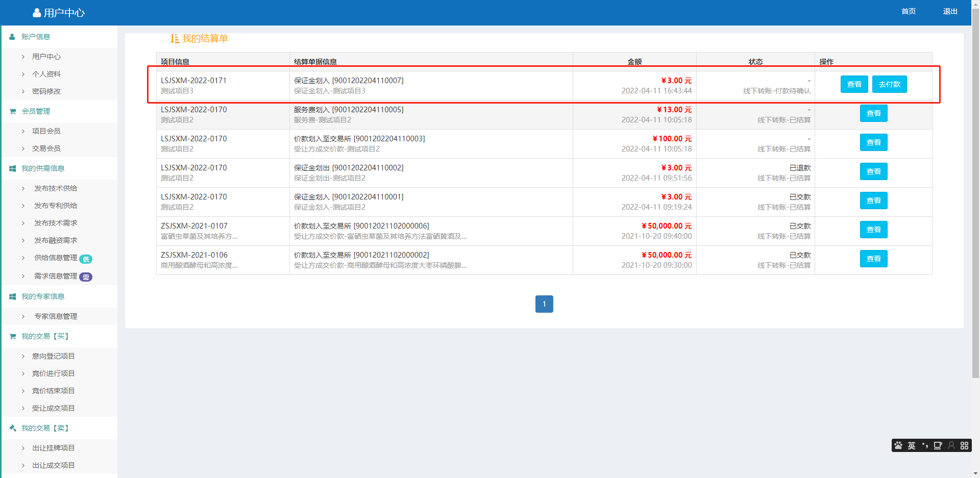The image size is (980, 478).
Task: Click project code LSJSXM-2022-0171
Action: pos(193,81)
